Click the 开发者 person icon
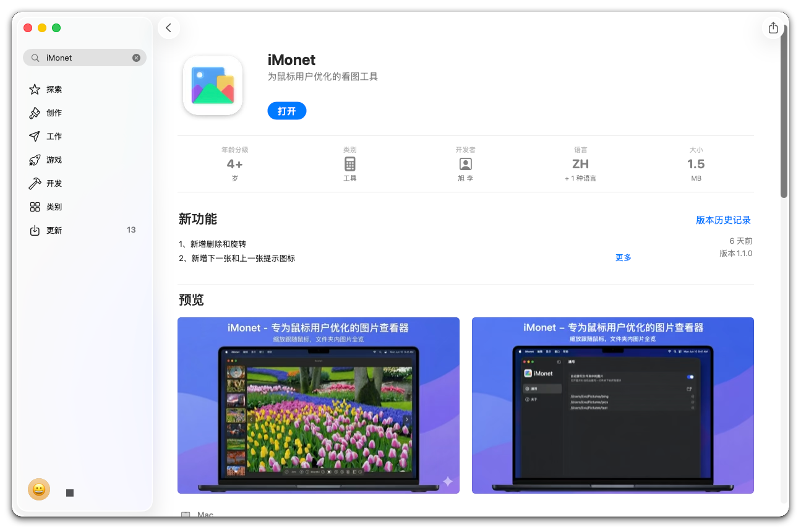Image resolution: width=801 pixels, height=532 pixels. 466,164
